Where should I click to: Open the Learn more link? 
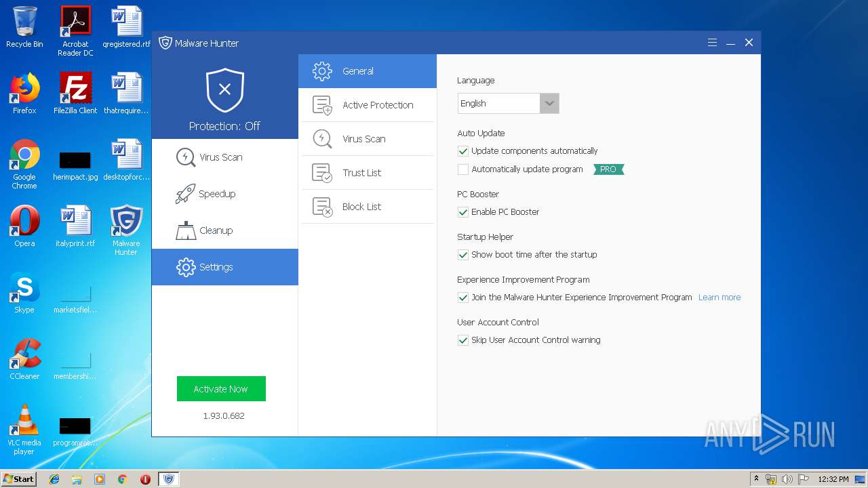pos(719,298)
